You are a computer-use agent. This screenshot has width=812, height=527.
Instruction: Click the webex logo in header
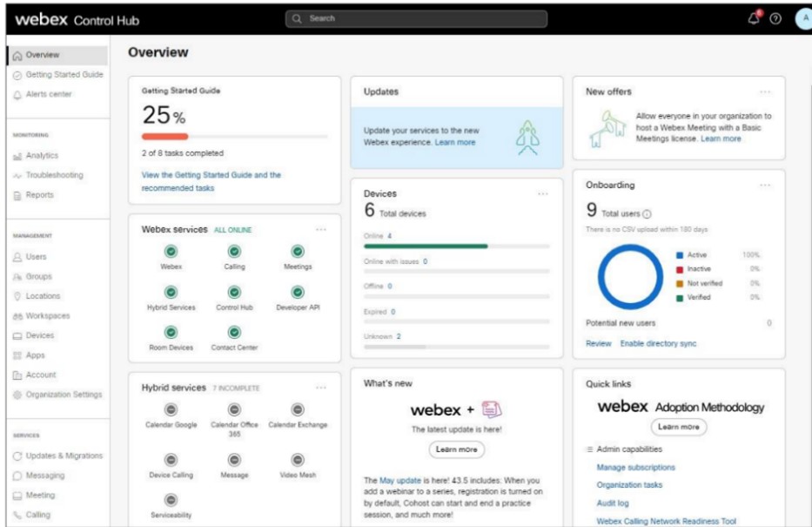pos(42,20)
